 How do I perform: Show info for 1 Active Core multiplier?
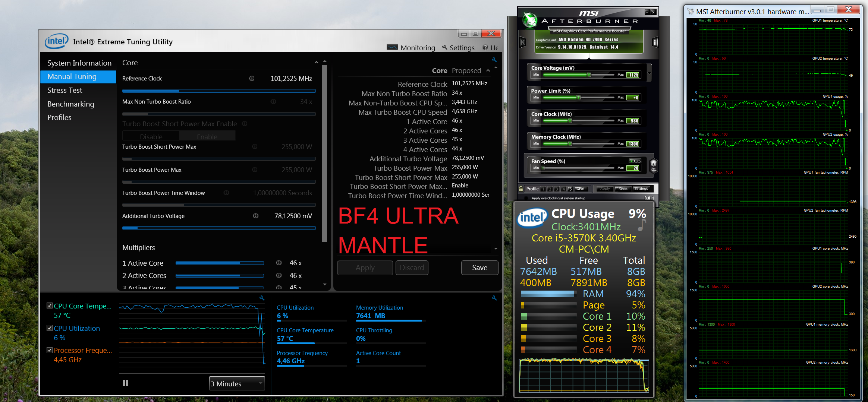(x=279, y=263)
